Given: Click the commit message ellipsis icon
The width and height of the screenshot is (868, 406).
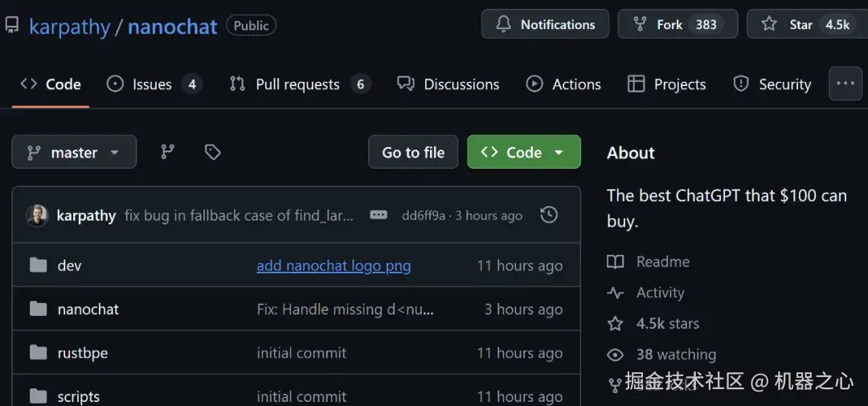Looking at the screenshot, I should [379, 215].
